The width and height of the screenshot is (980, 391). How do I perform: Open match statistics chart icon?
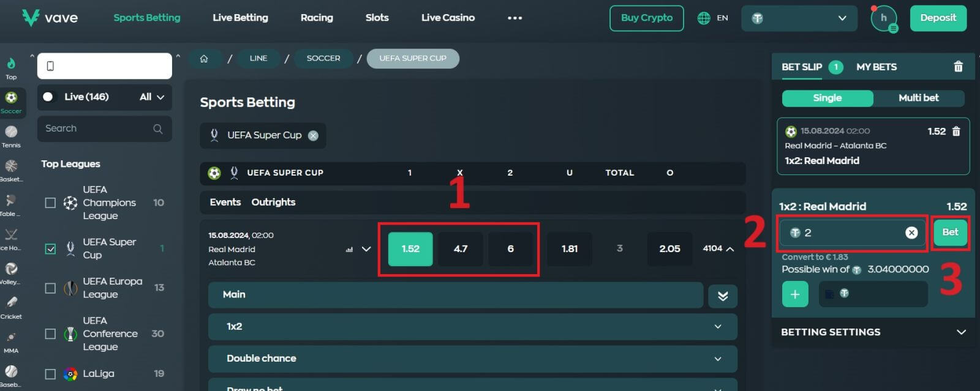[x=349, y=250]
